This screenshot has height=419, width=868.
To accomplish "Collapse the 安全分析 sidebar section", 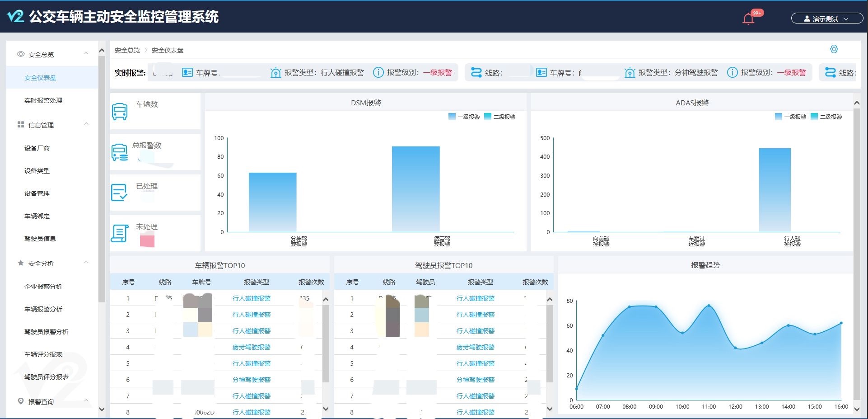I will 86,263.
